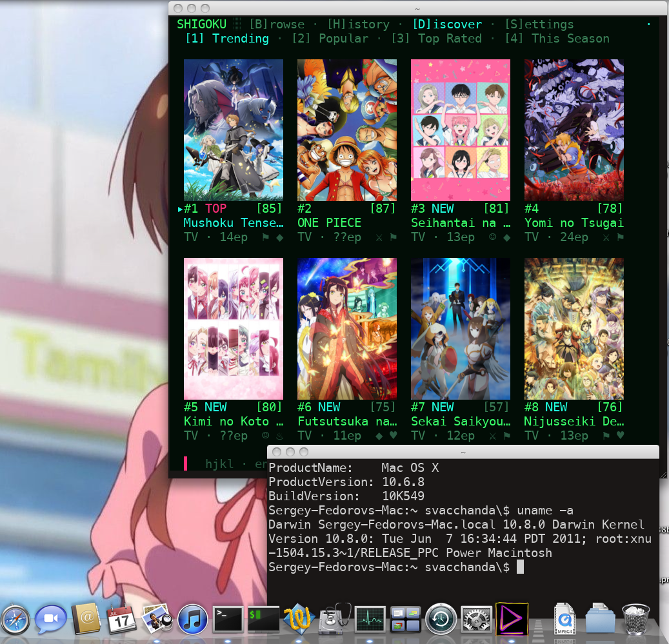
Task: Click the title text 'Futsutsuka na…'
Action: [347, 422]
